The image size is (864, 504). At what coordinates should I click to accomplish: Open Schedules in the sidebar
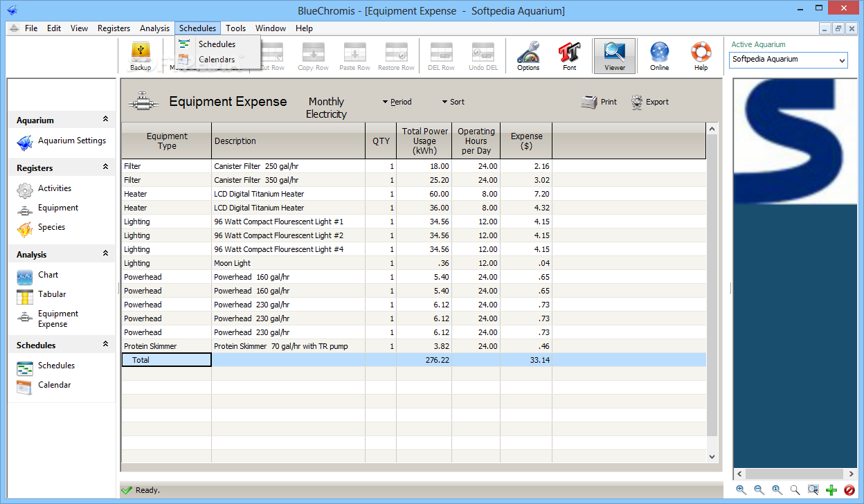pos(46,366)
